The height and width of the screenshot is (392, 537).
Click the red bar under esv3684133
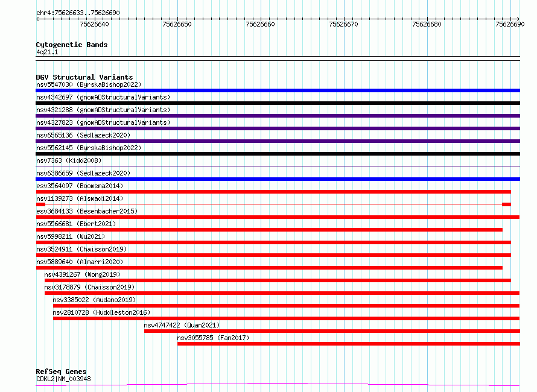(278, 217)
